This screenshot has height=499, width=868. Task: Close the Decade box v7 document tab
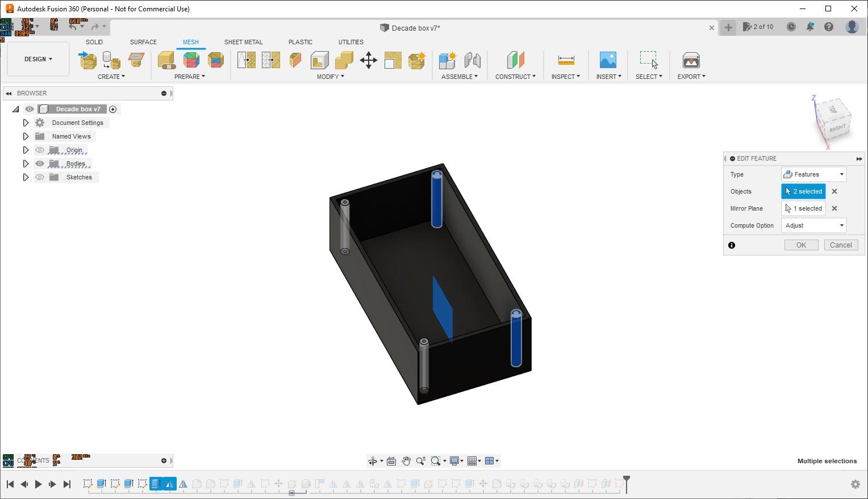pyautogui.click(x=711, y=28)
